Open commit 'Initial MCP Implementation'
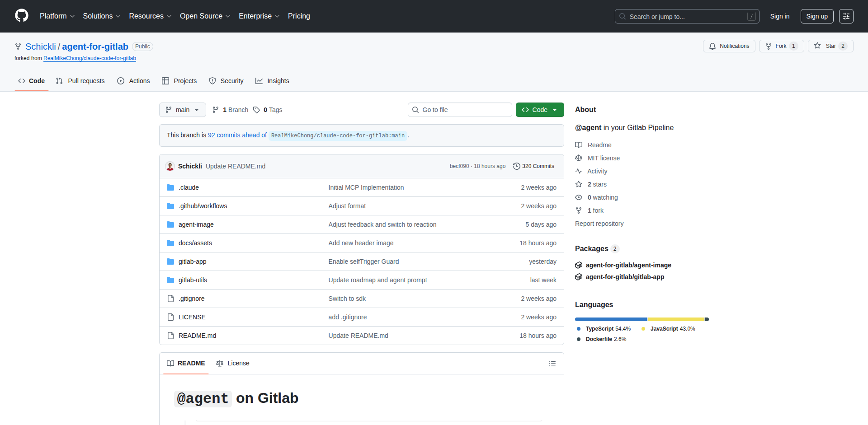Viewport: 868px width, 425px height. tap(366, 187)
